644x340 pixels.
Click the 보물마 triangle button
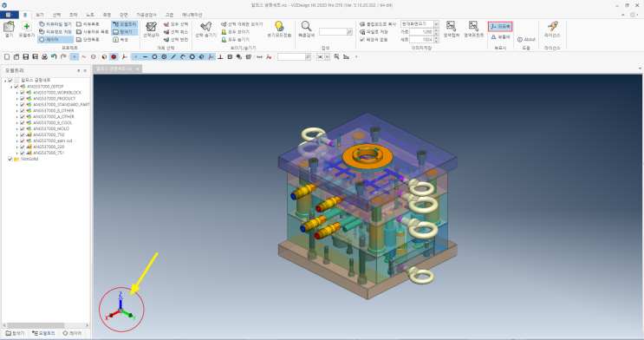click(500, 37)
